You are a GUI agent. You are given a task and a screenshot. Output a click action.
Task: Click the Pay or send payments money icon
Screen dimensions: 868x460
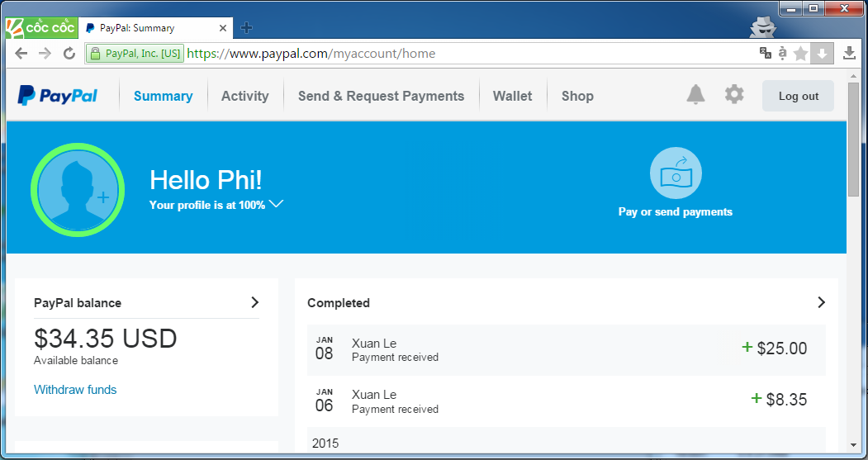pos(676,173)
